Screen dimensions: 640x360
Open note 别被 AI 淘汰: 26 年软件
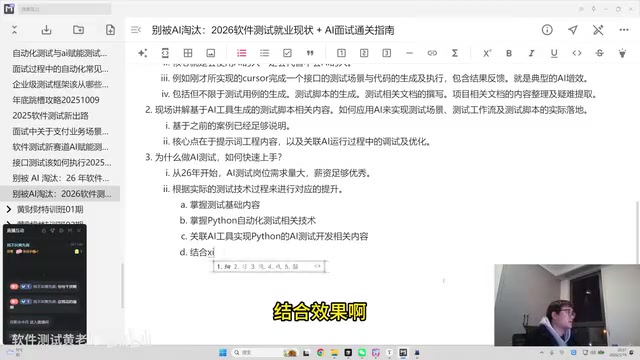pos(60,178)
